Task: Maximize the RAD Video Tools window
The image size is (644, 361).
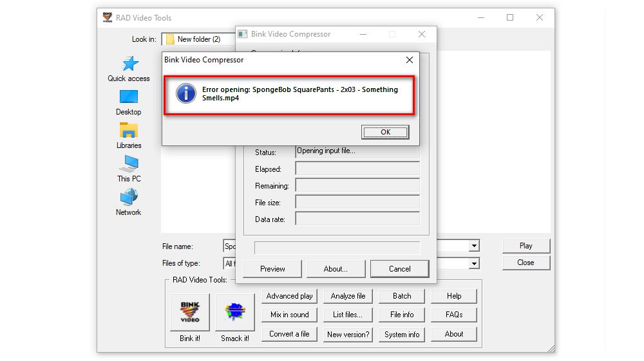Action: [510, 17]
